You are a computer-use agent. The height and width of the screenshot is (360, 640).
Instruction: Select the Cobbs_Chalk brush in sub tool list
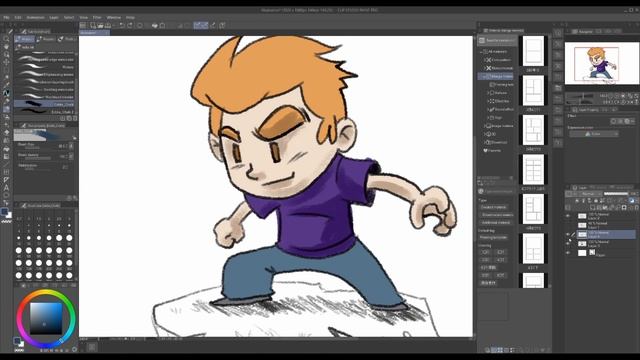(45, 104)
